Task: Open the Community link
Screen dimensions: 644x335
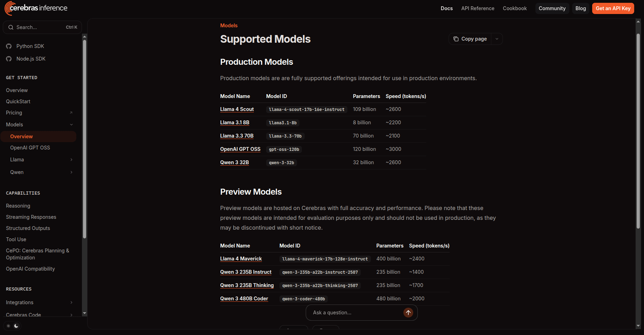Action: tap(552, 8)
